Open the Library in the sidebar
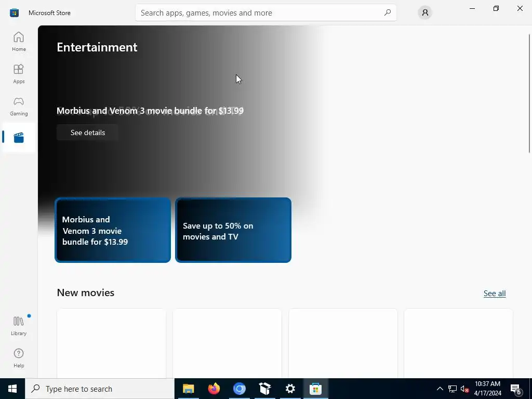Screen dimensions: 532x399 pos(19,326)
